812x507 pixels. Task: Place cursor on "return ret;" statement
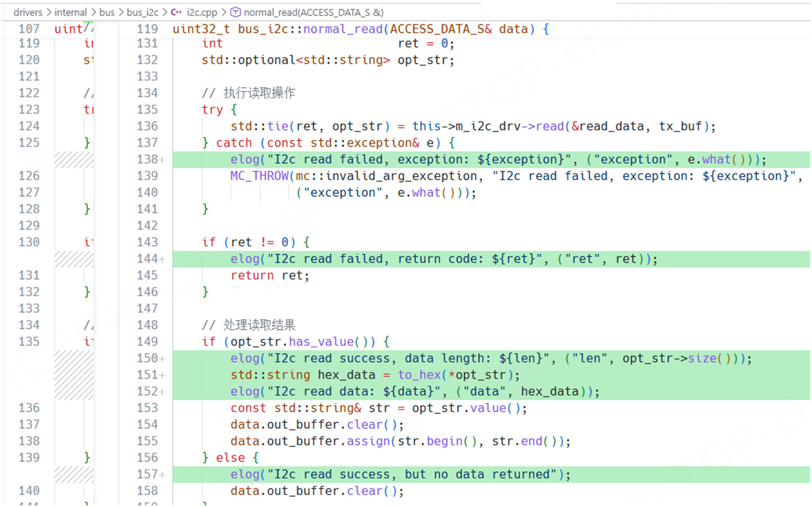click(269, 276)
